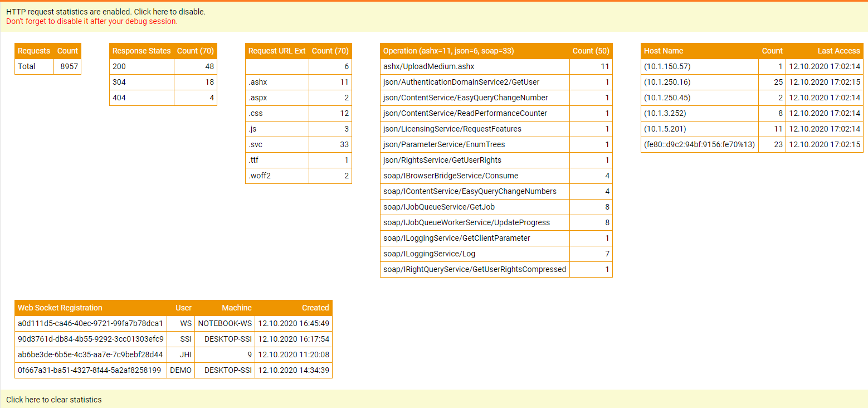Click the .svc extension row
This screenshot has height=408, width=868.
point(256,144)
